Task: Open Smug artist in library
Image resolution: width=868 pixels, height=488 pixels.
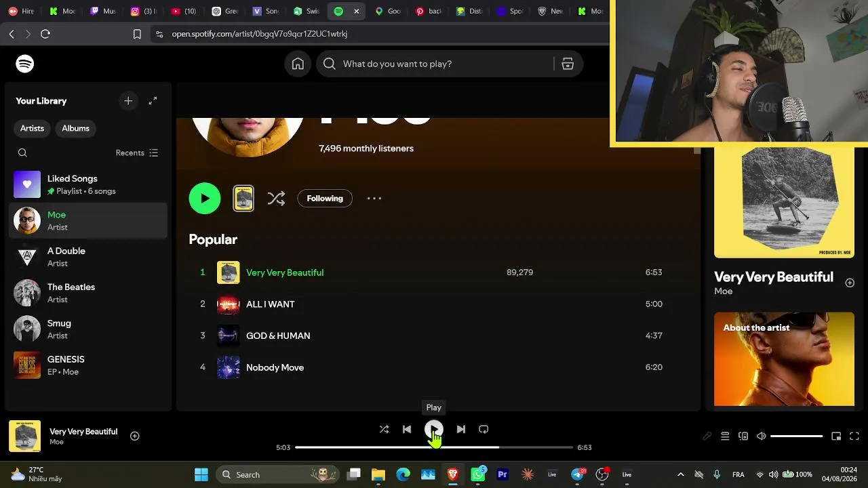Action: (88, 329)
